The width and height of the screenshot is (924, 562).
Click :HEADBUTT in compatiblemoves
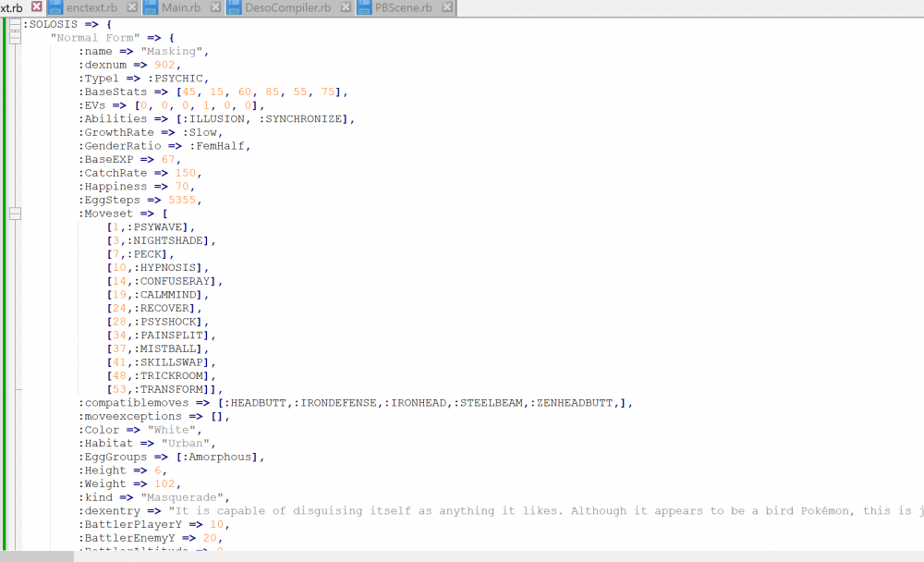tap(255, 403)
